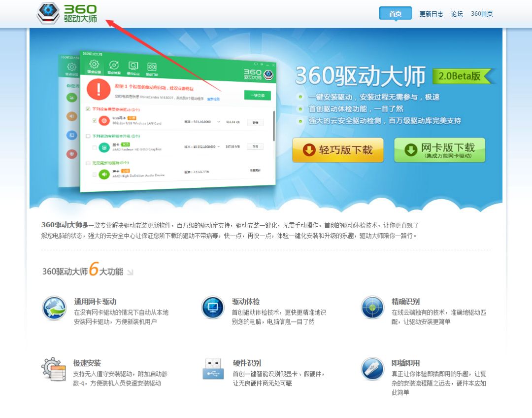Open the 首页 navigation tab
This screenshot has width=532, height=418.
(x=395, y=14)
